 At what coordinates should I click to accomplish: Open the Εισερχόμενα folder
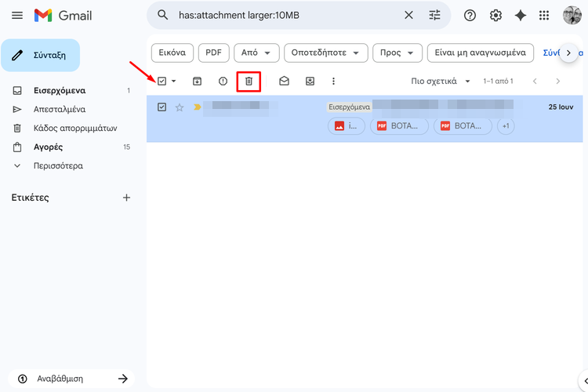[60, 90]
